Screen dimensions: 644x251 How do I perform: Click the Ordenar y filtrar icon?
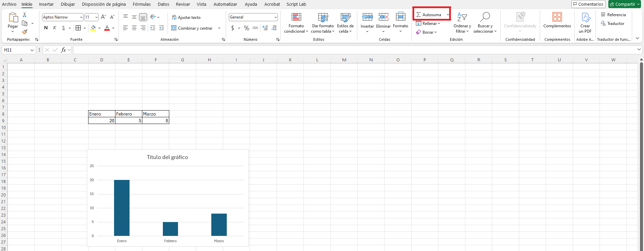462,17
